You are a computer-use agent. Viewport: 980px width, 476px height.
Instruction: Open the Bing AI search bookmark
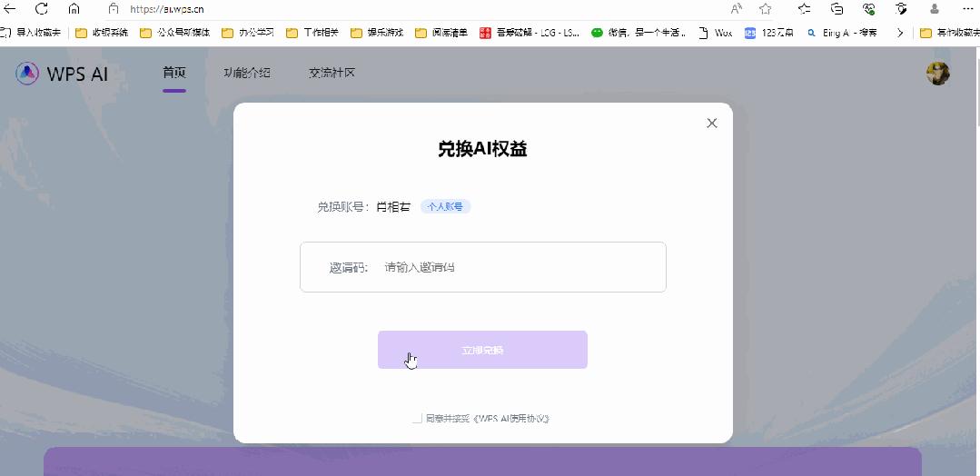pyautogui.click(x=842, y=33)
